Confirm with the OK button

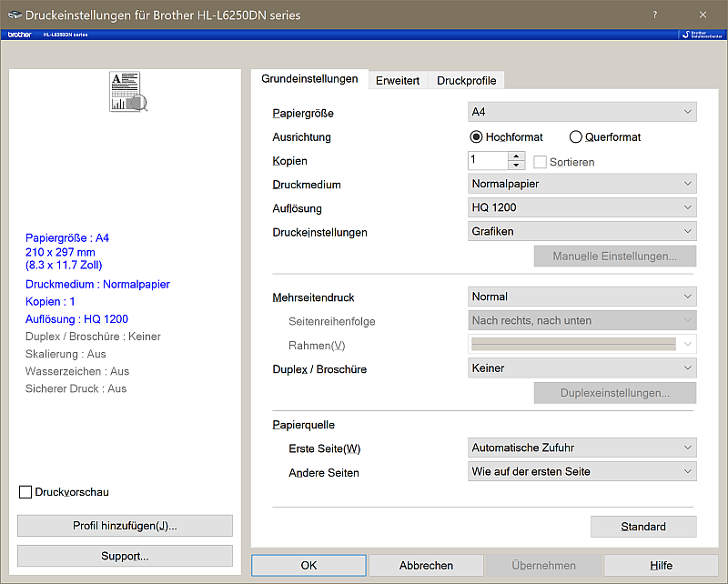point(308,566)
